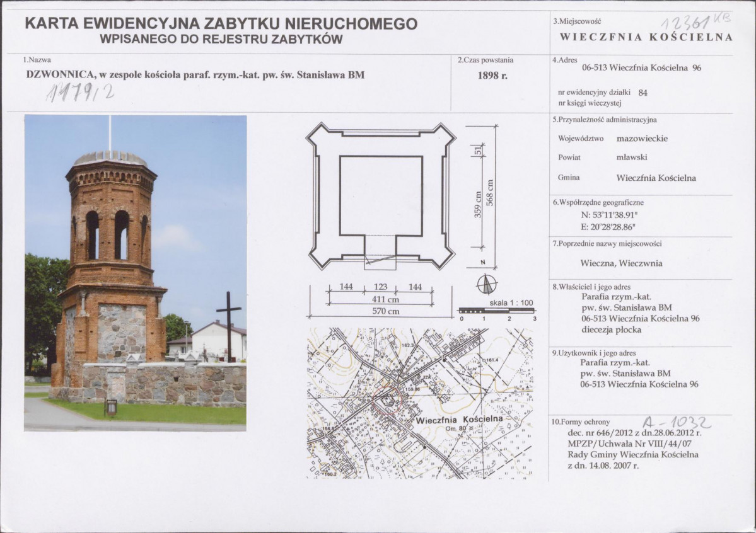
Task: Click the handwritten A-1032 annotation
Action: [x=678, y=422]
